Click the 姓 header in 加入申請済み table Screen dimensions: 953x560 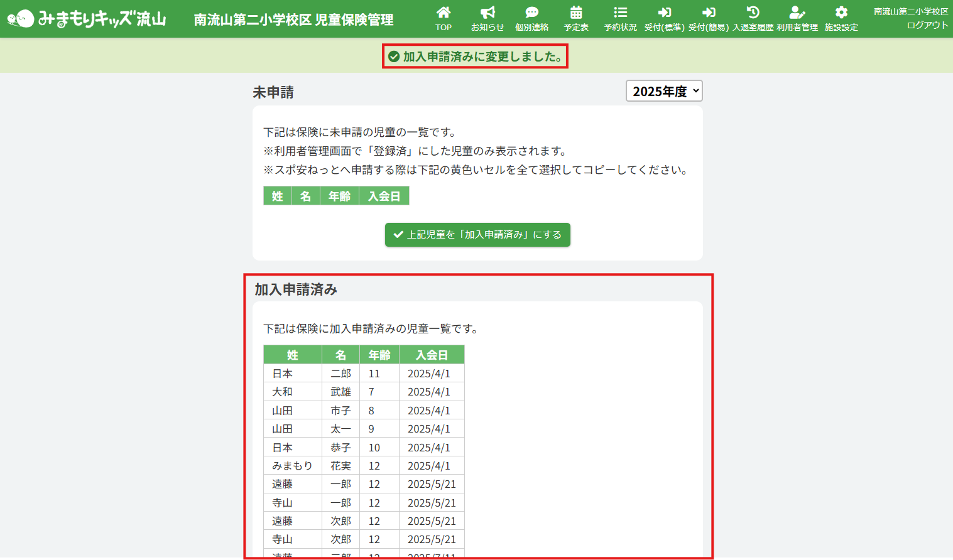tap(293, 355)
